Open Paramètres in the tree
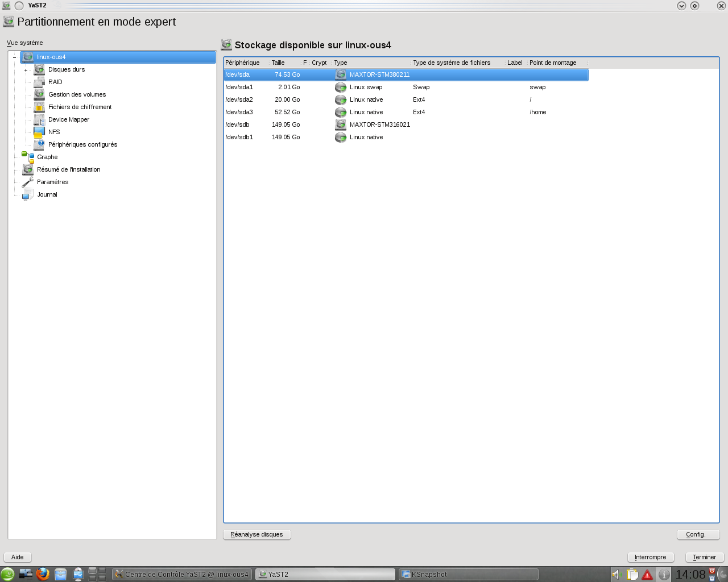Viewport: 728px width, 582px height. pyautogui.click(x=52, y=182)
